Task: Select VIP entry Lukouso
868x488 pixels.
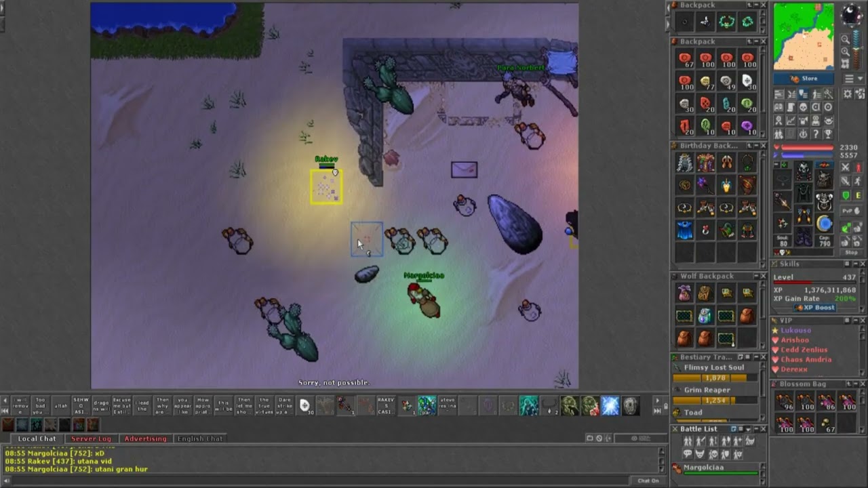Action: 795,331
